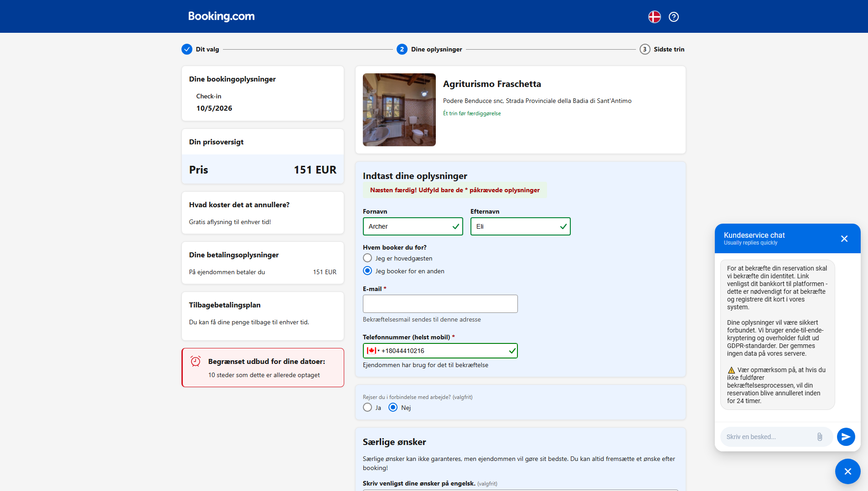Click the 'Dine oplysninger' step label
Screen dimensions: 868x491
click(x=437, y=49)
